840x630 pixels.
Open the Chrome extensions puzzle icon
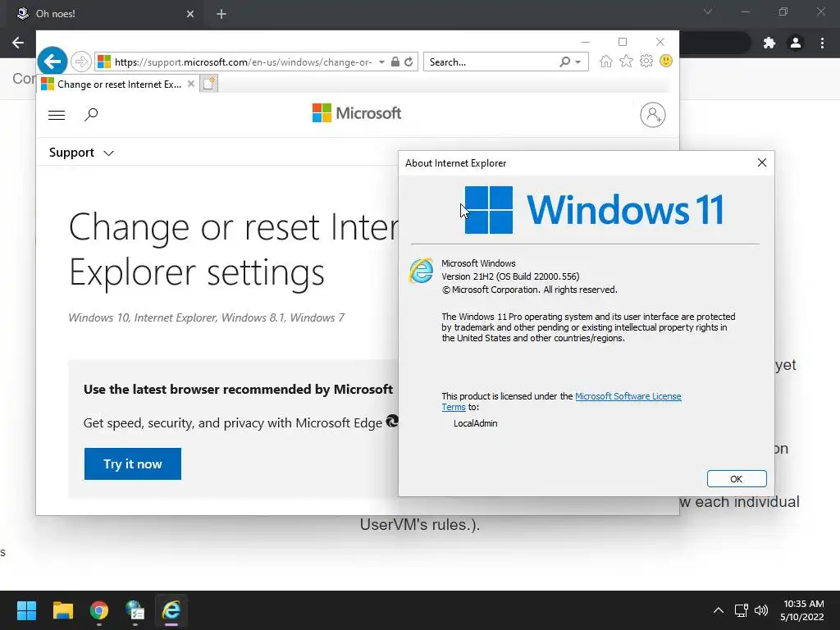pos(769,43)
